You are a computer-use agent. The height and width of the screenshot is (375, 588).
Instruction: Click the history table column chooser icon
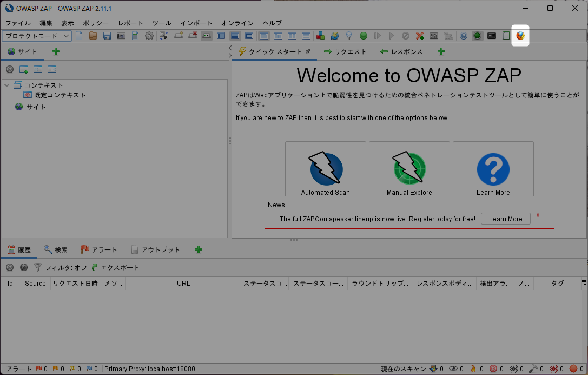pos(584,283)
